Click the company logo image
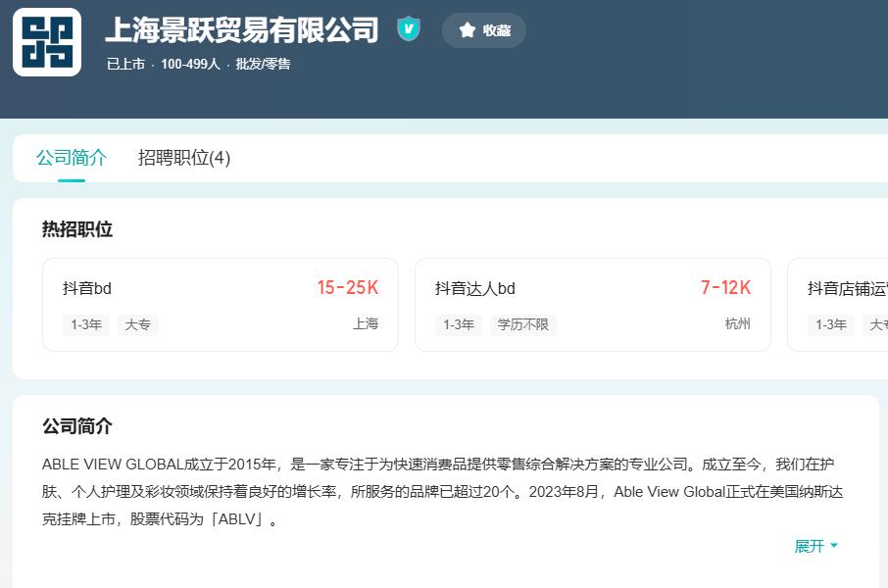888x588 pixels. [47, 42]
